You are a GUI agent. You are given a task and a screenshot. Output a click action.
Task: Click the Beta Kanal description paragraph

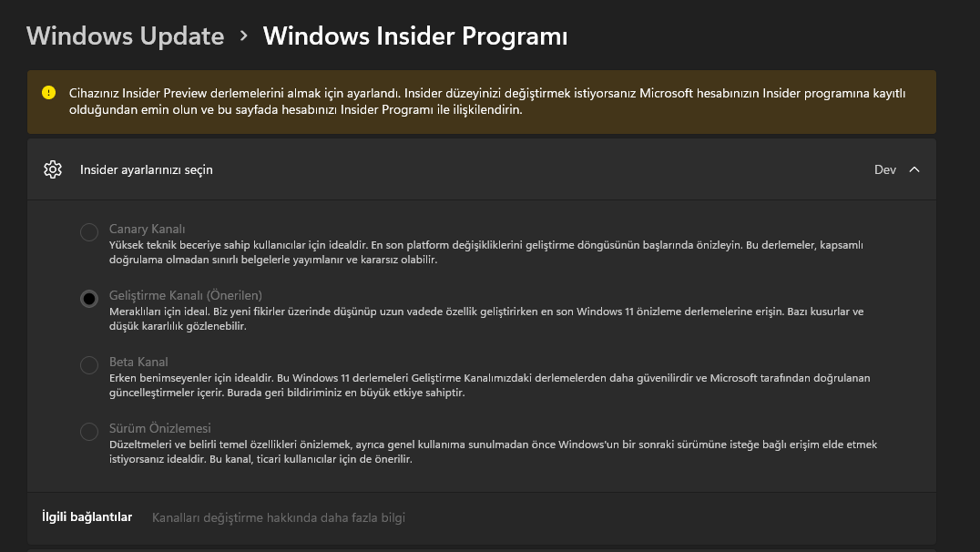489,385
